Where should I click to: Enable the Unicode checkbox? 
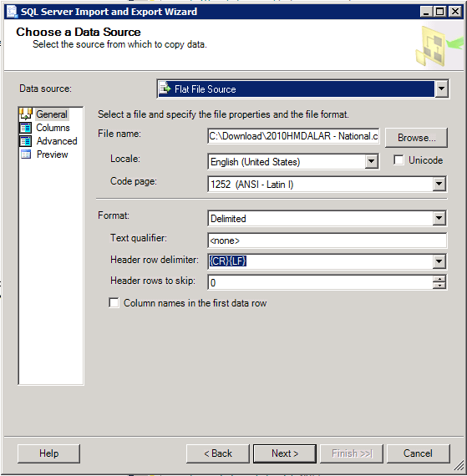coord(398,160)
